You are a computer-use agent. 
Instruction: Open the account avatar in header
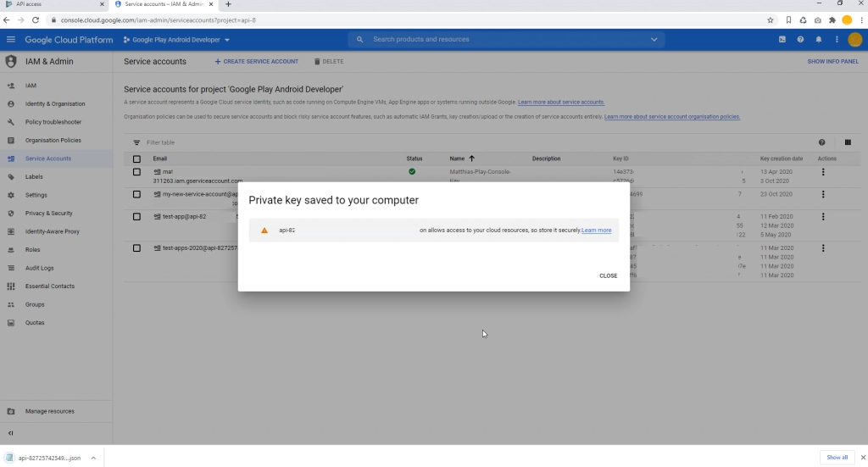pyautogui.click(x=854, y=39)
